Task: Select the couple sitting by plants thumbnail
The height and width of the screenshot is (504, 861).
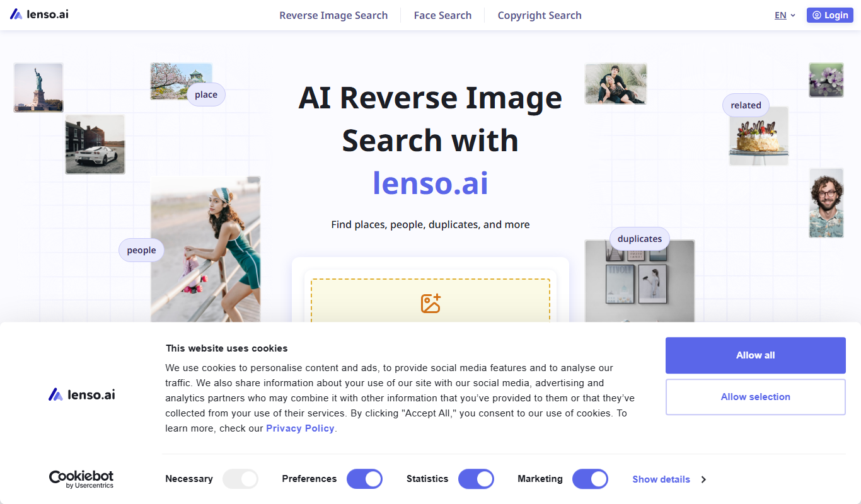Action: 616,84
